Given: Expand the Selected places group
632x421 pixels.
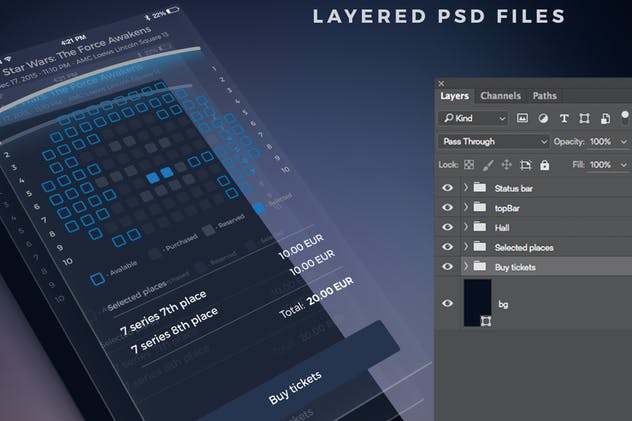Looking at the screenshot, I should point(465,247).
